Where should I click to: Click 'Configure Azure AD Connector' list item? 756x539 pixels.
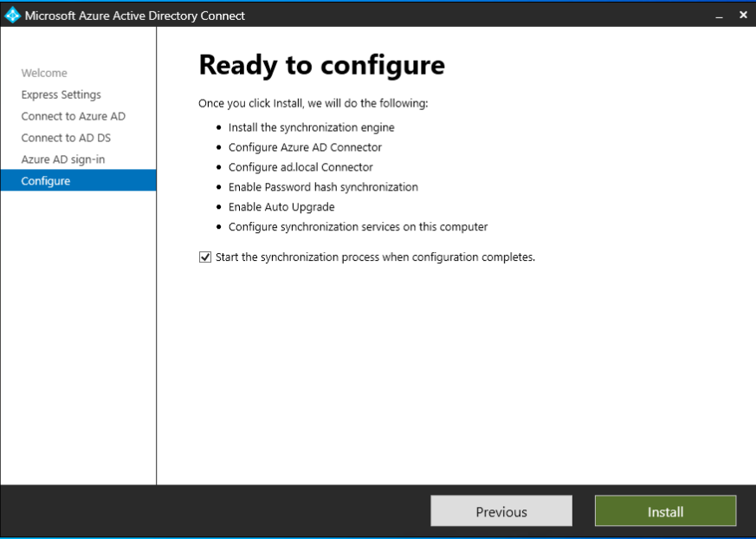click(x=303, y=147)
